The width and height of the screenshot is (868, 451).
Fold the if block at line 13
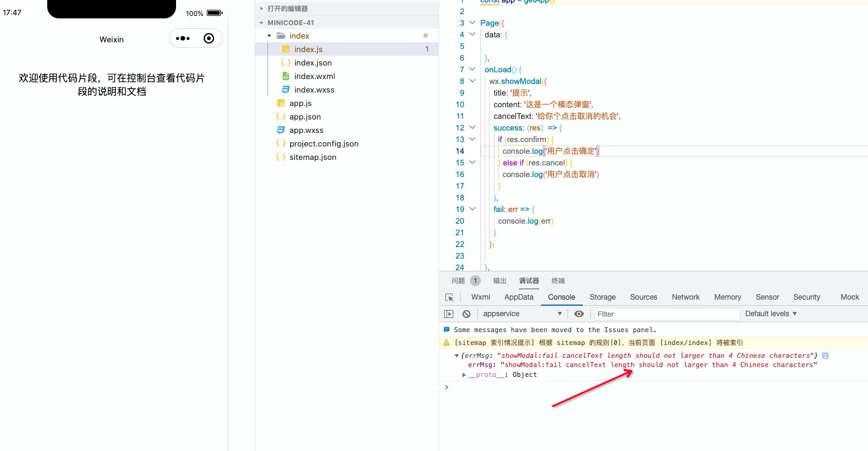[472, 139]
